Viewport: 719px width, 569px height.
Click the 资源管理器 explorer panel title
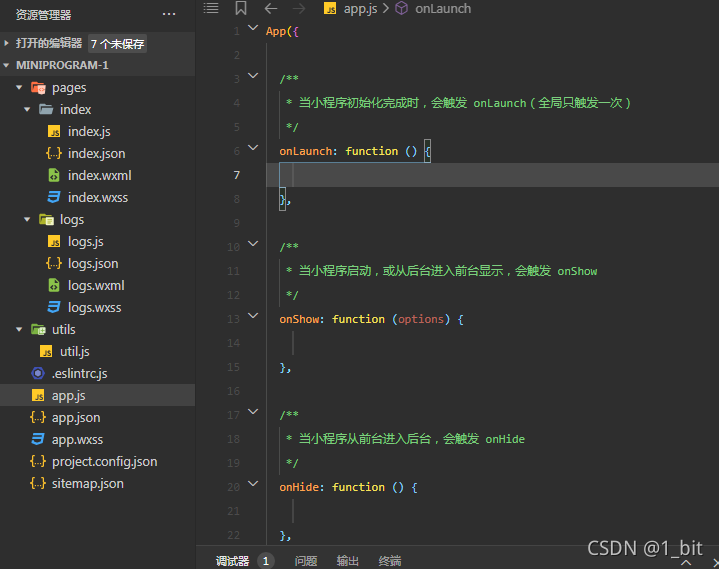click(44, 15)
